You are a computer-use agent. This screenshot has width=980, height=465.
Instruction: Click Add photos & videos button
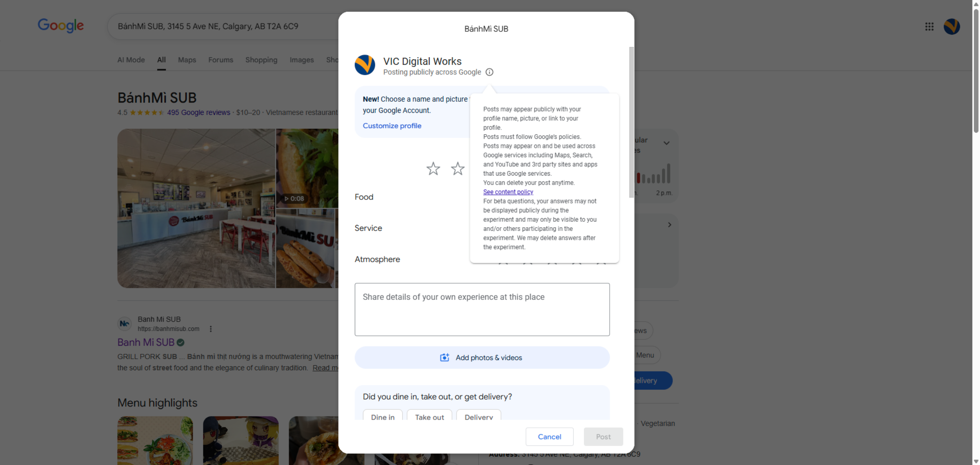482,358
